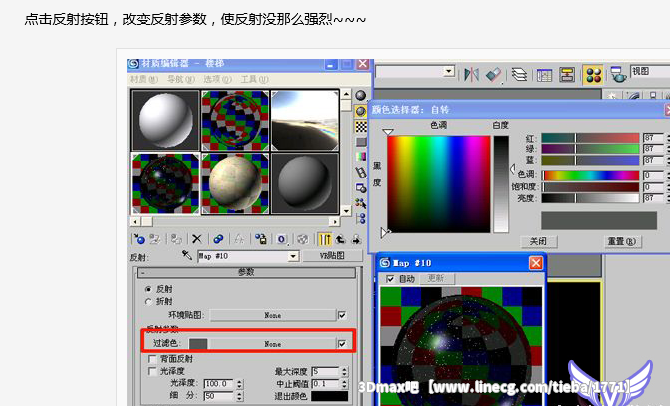Click the 过滤色 gray color swatch
This screenshot has height=406, width=670.
click(198, 344)
